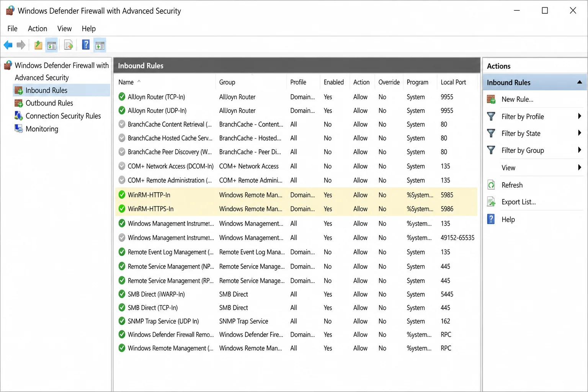Screen dimensions: 588x392
Task: Click the Export List toolbar icon
Action: tap(69, 45)
